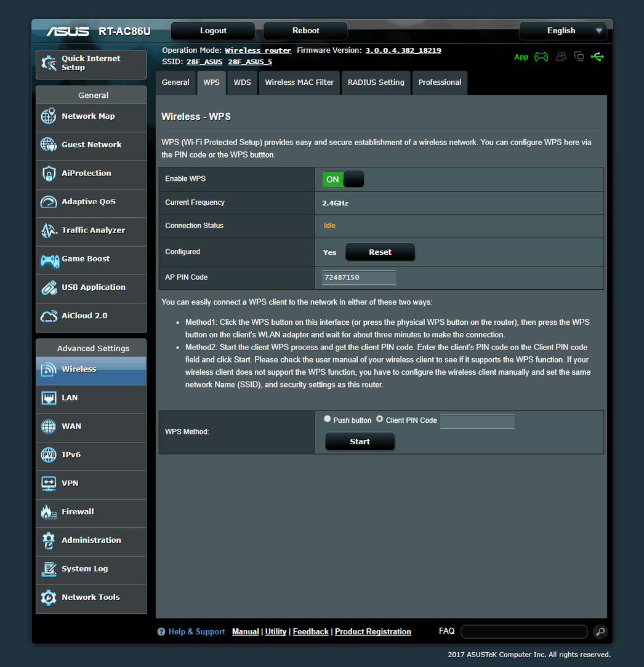Open the firmware version 3.0.0.4.382_18219 link
Viewport: 644px width, 667px height.
click(403, 50)
